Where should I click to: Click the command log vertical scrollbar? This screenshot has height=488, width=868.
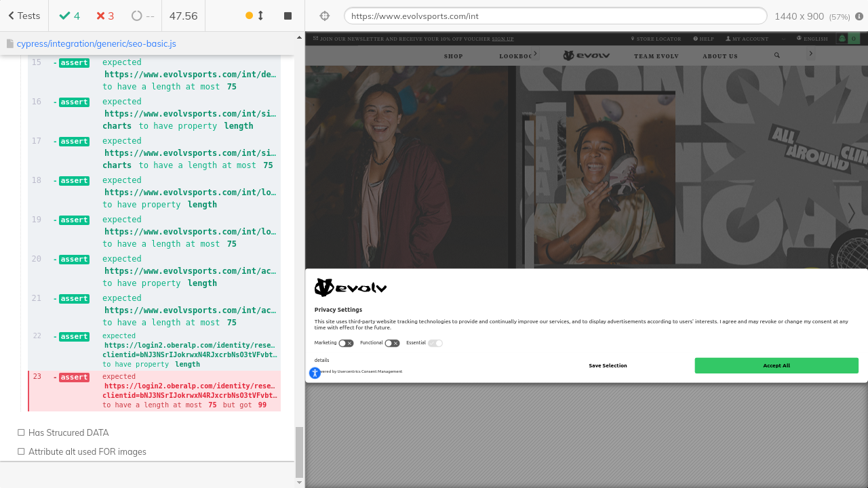[299, 452]
